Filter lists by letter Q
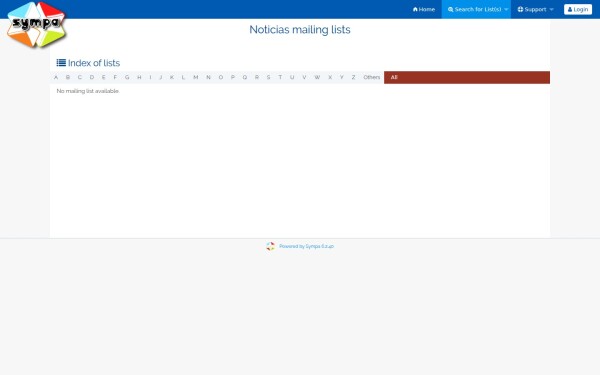The width and height of the screenshot is (600, 375). point(245,77)
